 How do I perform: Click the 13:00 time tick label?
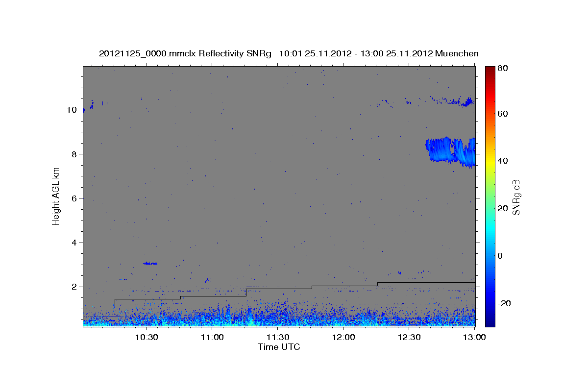pos(475,337)
